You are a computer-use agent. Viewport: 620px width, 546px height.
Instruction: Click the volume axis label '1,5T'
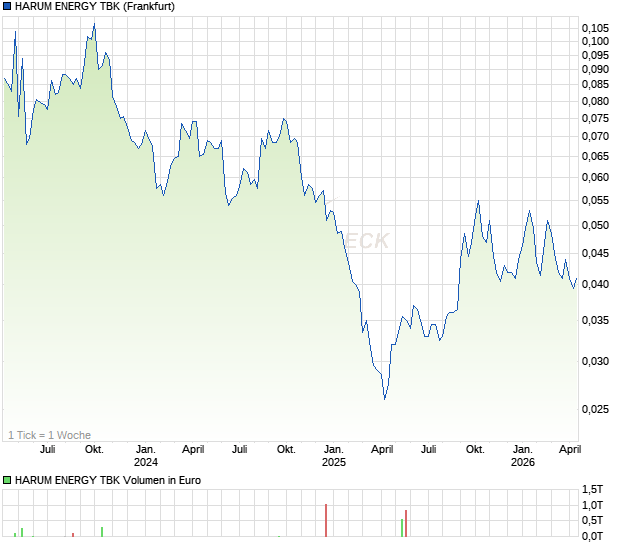tap(592, 489)
